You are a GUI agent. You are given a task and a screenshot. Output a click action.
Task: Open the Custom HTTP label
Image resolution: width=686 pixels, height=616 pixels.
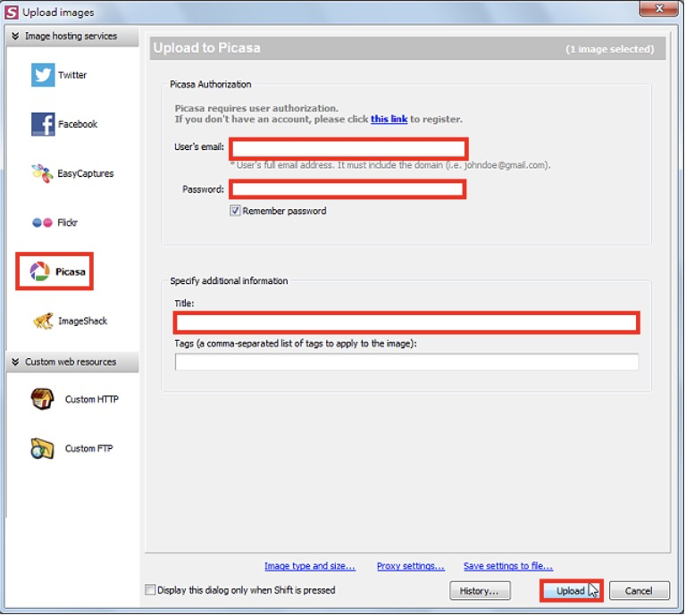click(92, 400)
